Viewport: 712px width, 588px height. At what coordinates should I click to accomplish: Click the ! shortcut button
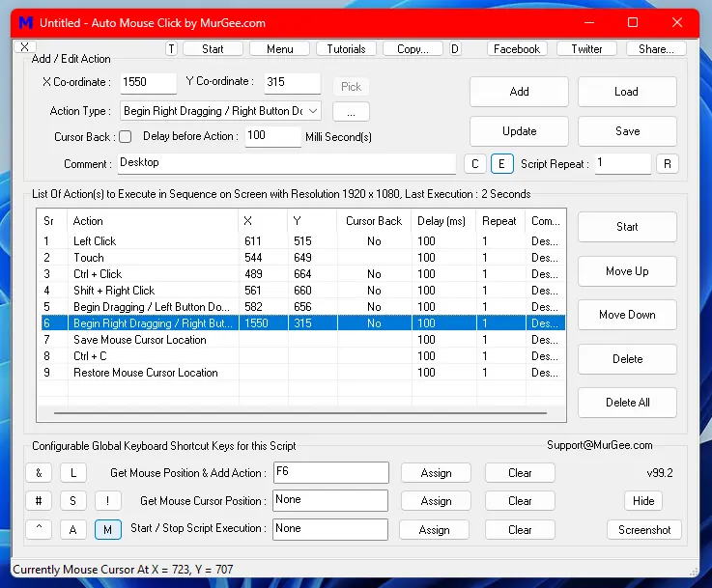[107, 501]
